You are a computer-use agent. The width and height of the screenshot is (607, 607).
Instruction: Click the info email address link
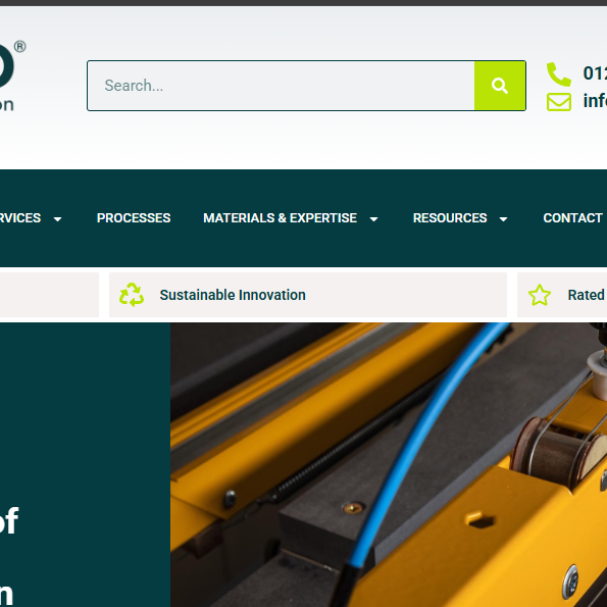point(595,101)
